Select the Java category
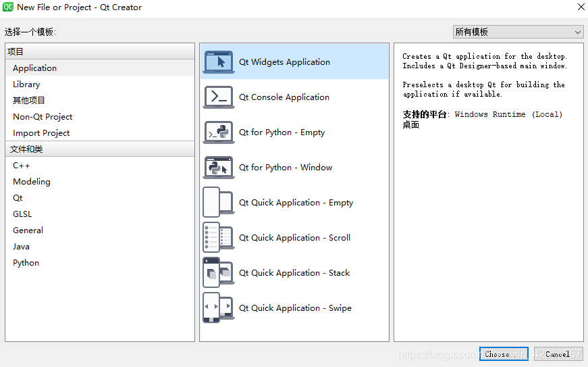The height and width of the screenshot is (367, 588). click(100, 247)
